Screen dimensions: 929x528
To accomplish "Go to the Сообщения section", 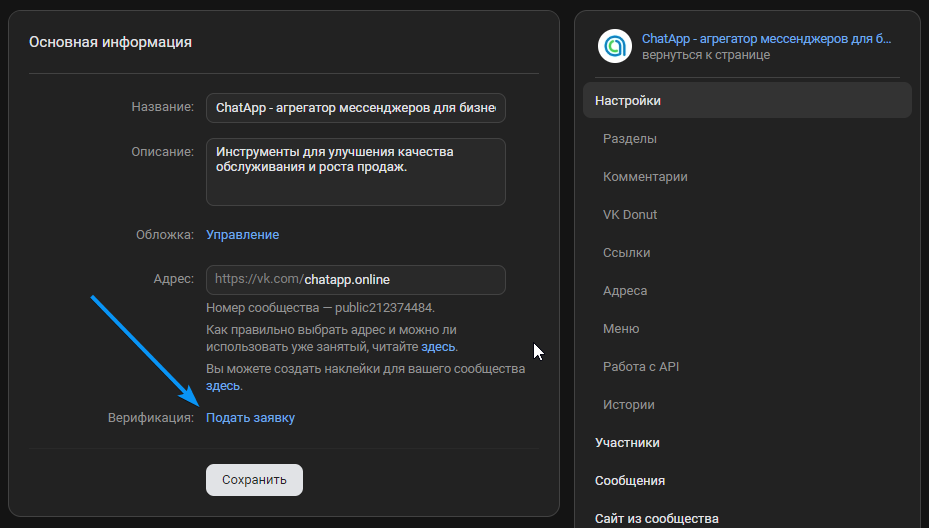I will (x=630, y=481).
